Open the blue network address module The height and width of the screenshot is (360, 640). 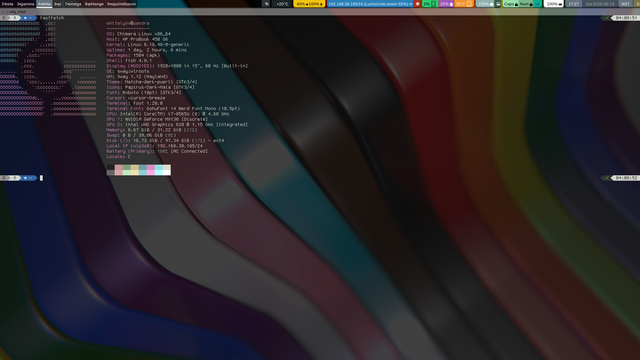(x=370, y=4)
